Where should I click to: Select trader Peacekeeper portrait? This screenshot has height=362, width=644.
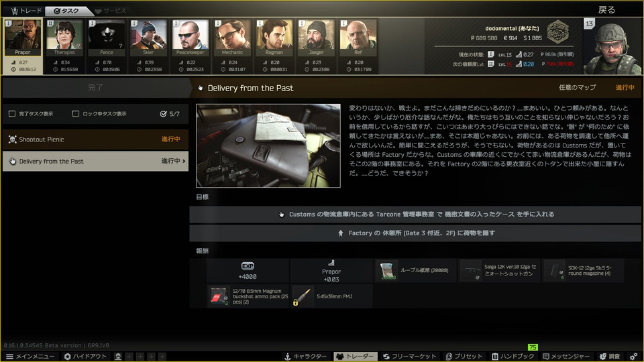(190, 38)
